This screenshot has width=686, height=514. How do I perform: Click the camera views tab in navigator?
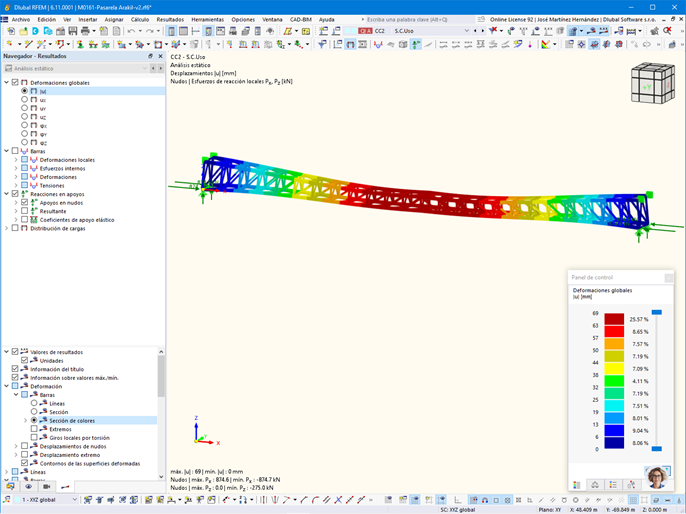click(47, 486)
